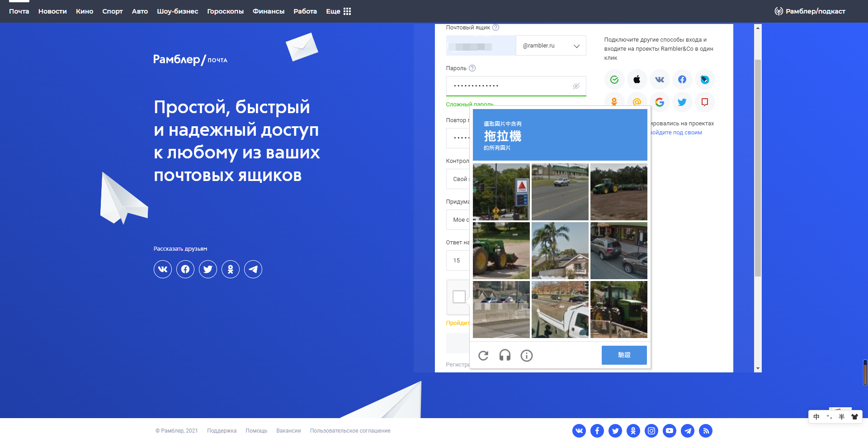Share via Telegram under Рассказать друзьям
868x443 pixels.
(253, 269)
